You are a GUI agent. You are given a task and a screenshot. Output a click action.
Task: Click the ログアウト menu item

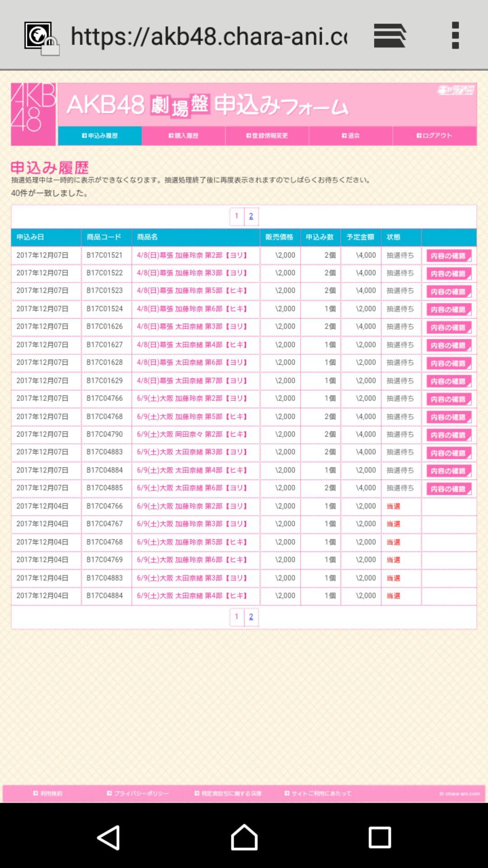[434, 136]
